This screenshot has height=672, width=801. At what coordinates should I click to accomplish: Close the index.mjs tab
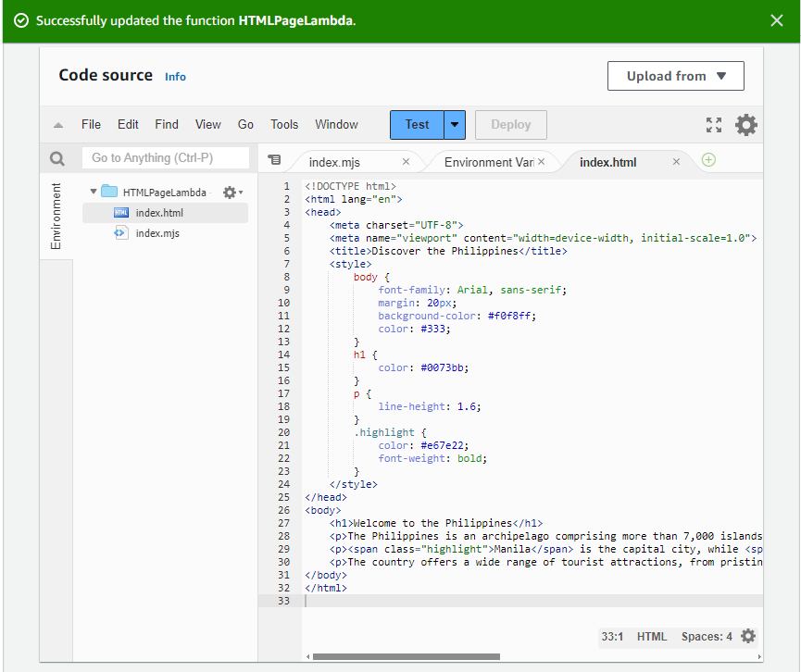coord(406,162)
